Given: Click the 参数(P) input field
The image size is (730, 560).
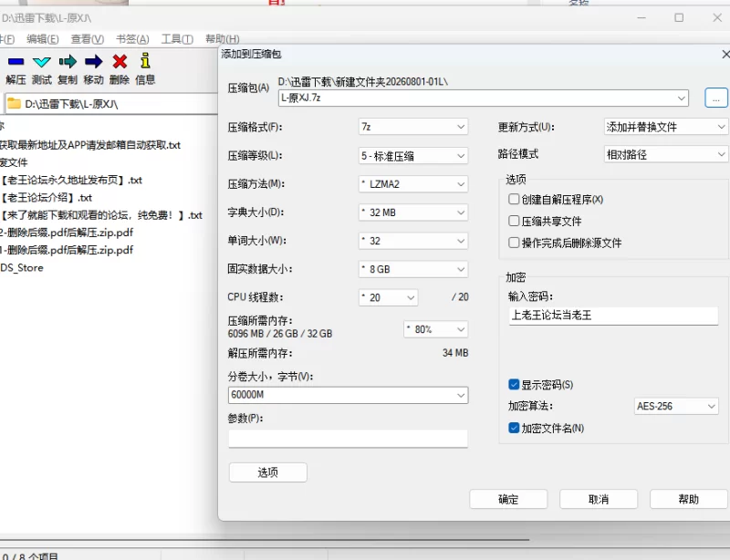Looking at the screenshot, I should click(348, 439).
